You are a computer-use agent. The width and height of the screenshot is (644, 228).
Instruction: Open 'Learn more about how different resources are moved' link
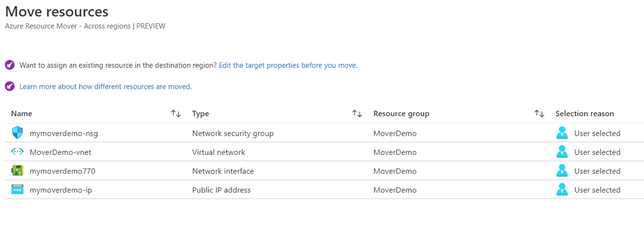point(105,86)
